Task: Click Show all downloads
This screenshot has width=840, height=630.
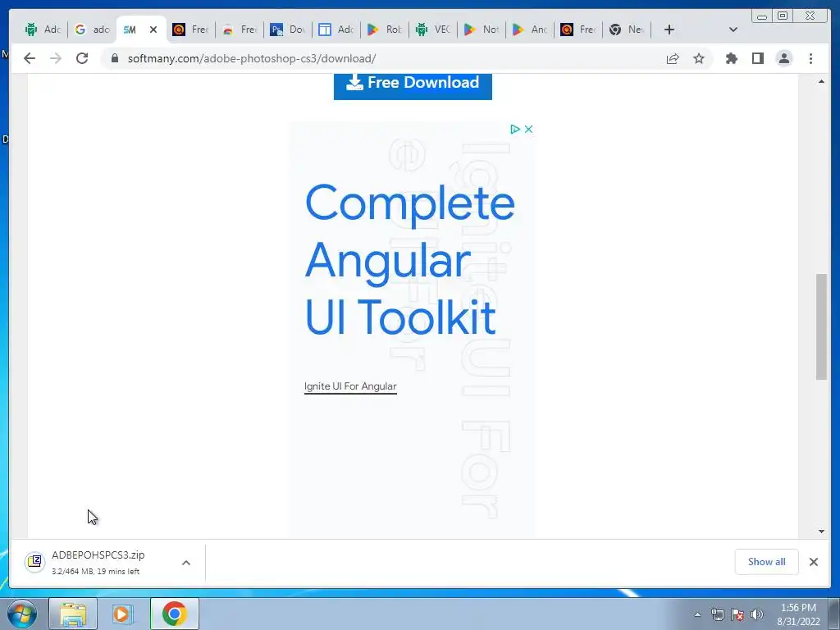Action: 767,562
